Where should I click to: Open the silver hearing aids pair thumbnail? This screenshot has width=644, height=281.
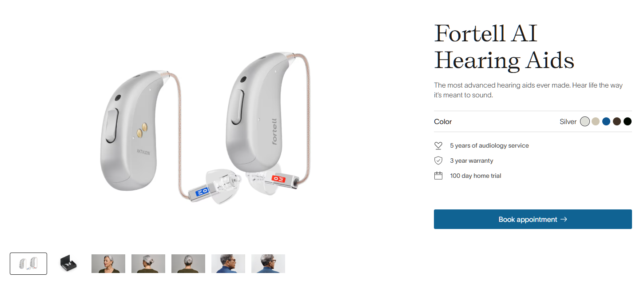[x=28, y=264]
